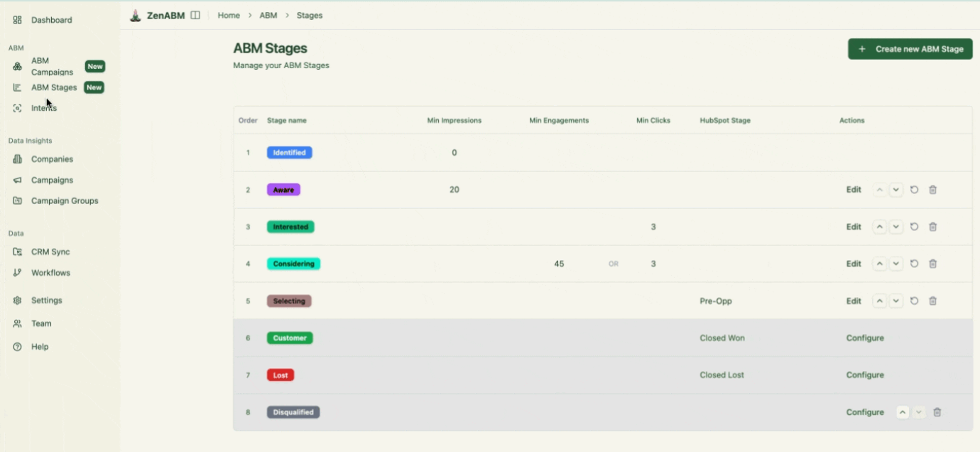Click the Create new ABM Stage button
Viewport: 980px width, 452px height.
[910, 50]
